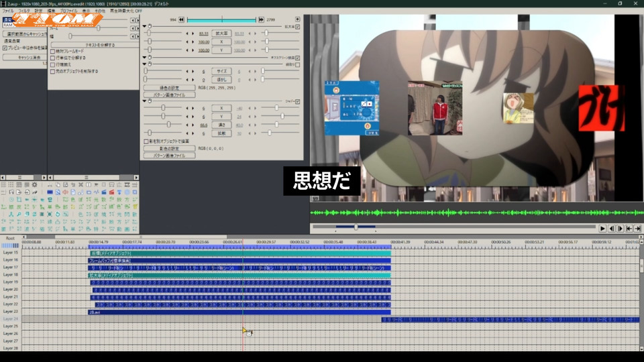The image size is (644, 362).
Task: Check 影を別オブジェクトで描画 option
Action: click(x=146, y=141)
